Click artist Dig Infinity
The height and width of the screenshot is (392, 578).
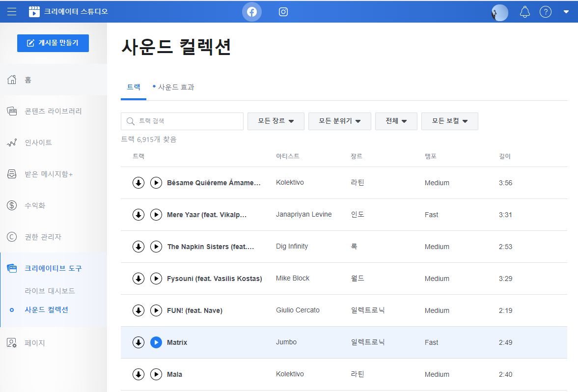[x=292, y=246]
